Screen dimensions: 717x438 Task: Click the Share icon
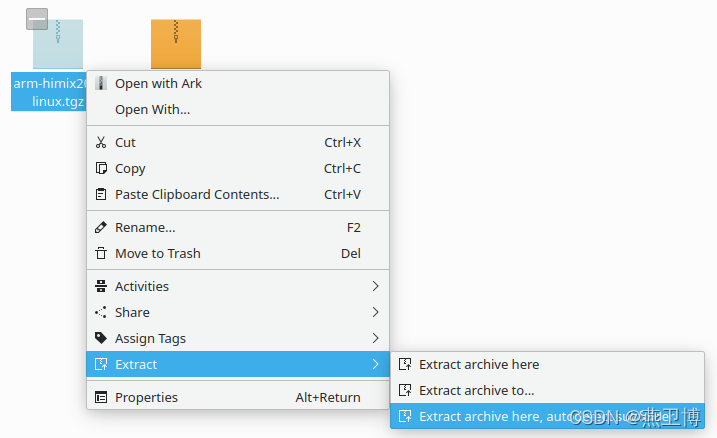coord(101,312)
